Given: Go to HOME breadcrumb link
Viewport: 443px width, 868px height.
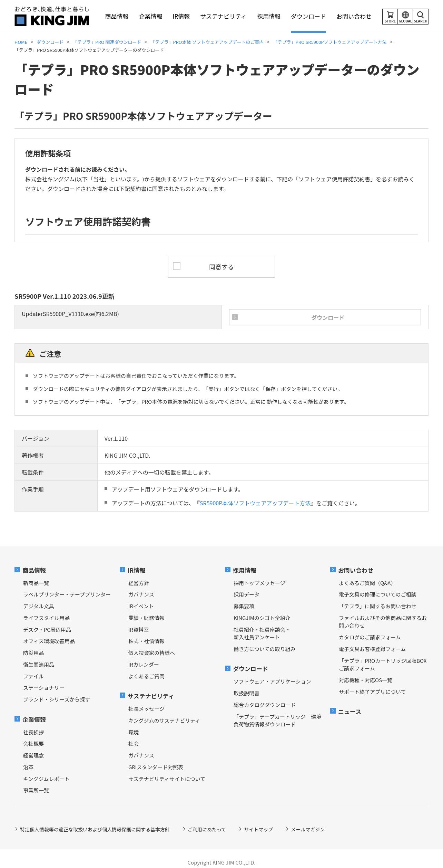Looking at the screenshot, I should point(21,42).
